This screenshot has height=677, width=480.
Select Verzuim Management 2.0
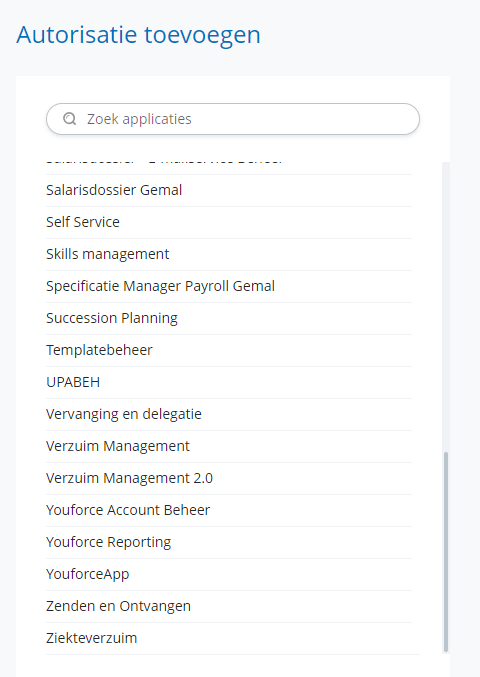(x=229, y=478)
